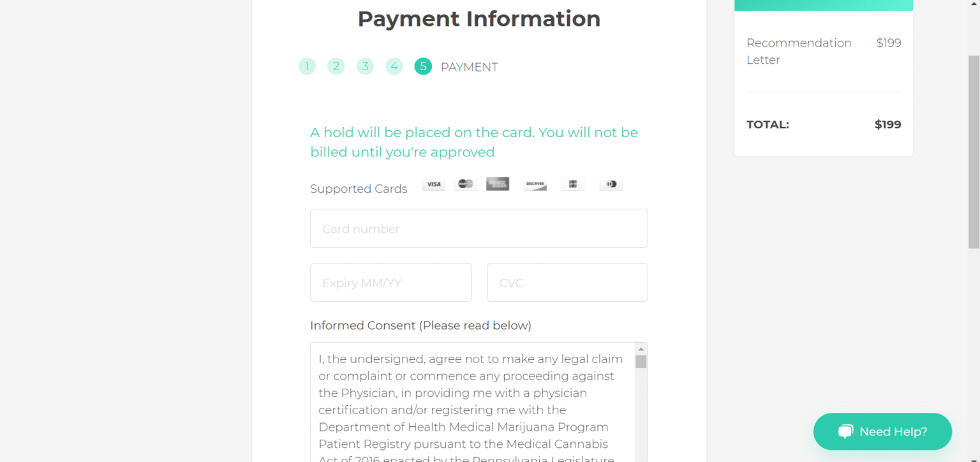Click the Mastercard icon

click(466, 184)
